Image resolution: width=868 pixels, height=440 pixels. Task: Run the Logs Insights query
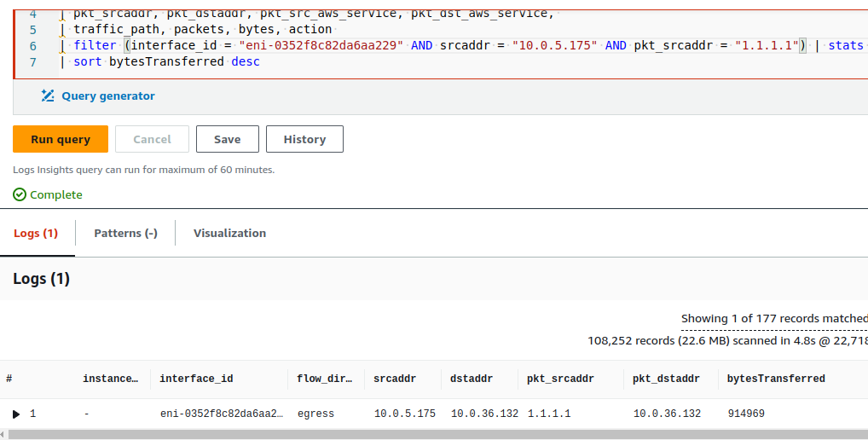61,139
